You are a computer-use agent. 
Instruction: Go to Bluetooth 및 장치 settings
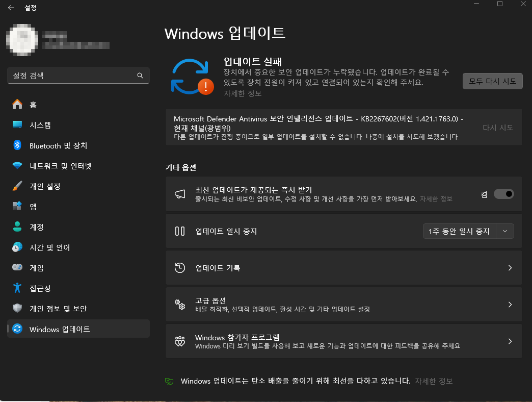(78, 145)
